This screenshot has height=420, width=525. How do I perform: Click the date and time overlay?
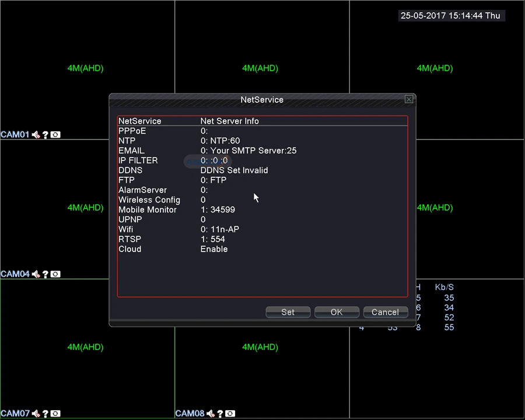pyautogui.click(x=451, y=15)
